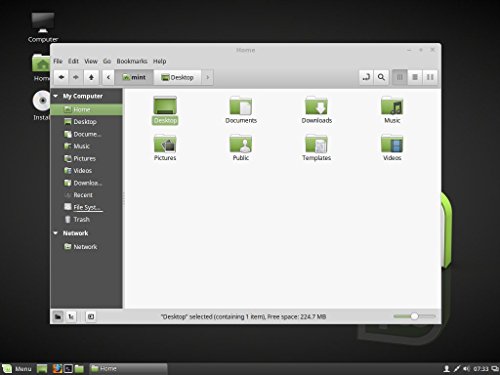Show places in the sidebar
500x375 pixels.
click(x=58, y=316)
